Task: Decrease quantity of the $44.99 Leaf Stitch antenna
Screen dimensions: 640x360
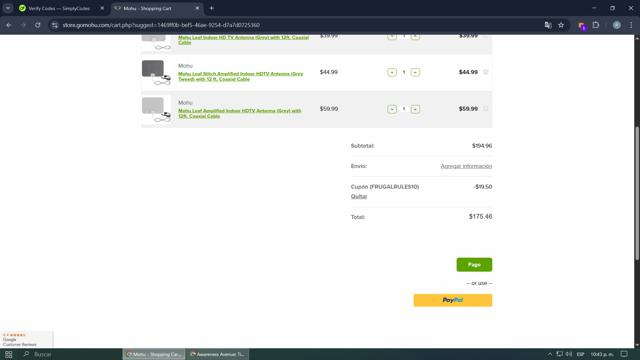Action: click(392, 72)
